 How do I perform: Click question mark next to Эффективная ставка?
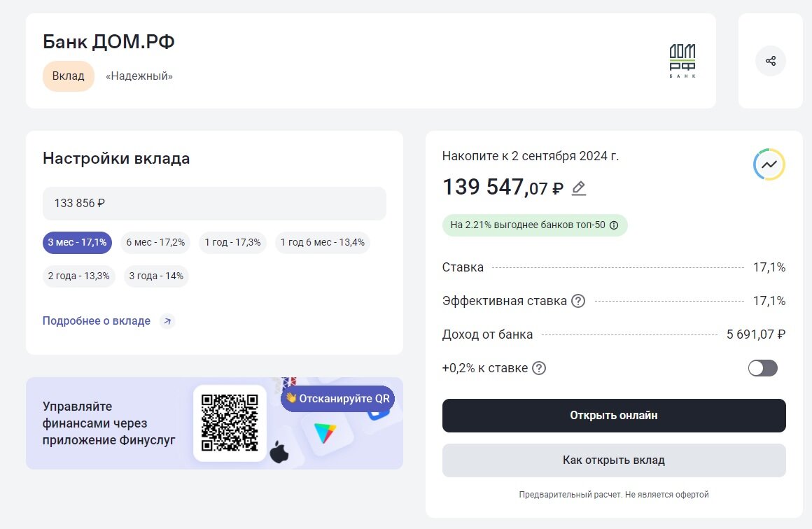point(578,301)
